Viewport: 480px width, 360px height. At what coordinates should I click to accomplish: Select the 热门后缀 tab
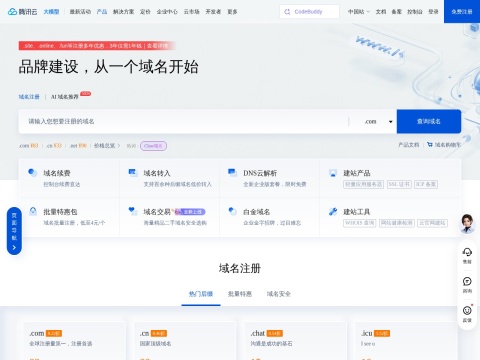201,294
